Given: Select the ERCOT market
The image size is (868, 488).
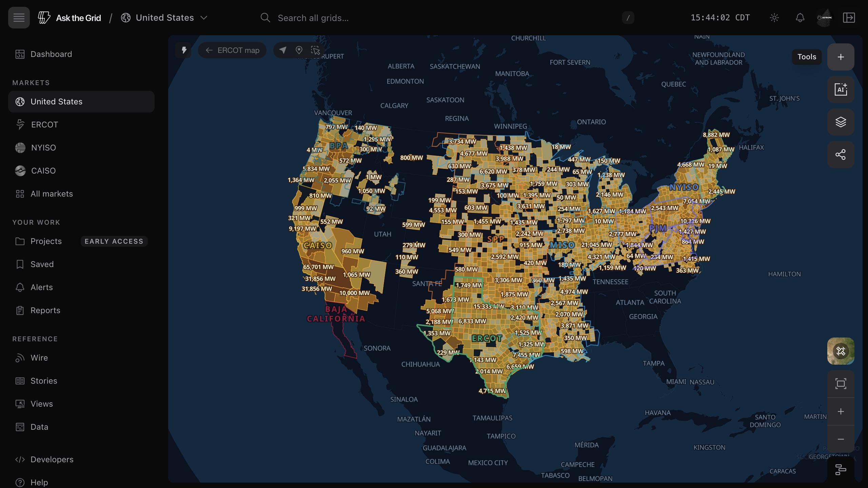Looking at the screenshot, I should click(81, 125).
